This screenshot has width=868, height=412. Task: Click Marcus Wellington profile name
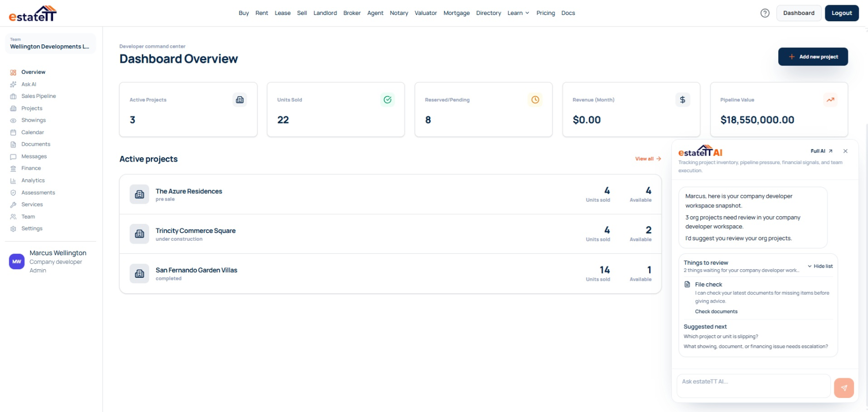tap(58, 253)
